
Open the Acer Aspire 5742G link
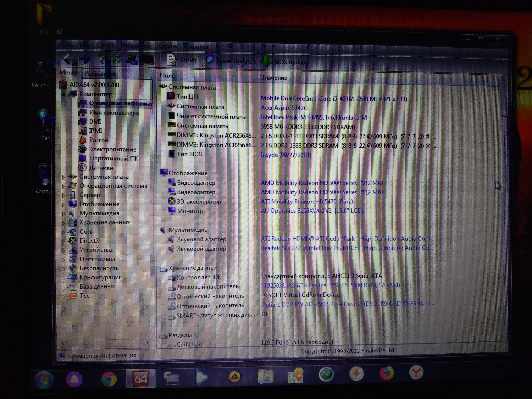(x=284, y=108)
